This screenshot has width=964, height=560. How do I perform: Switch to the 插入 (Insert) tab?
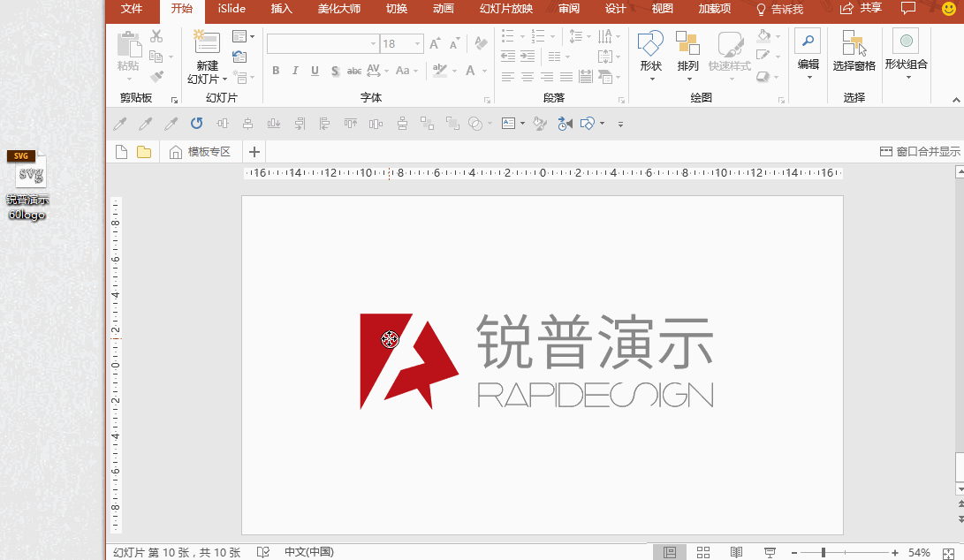(x=282, y=9)
